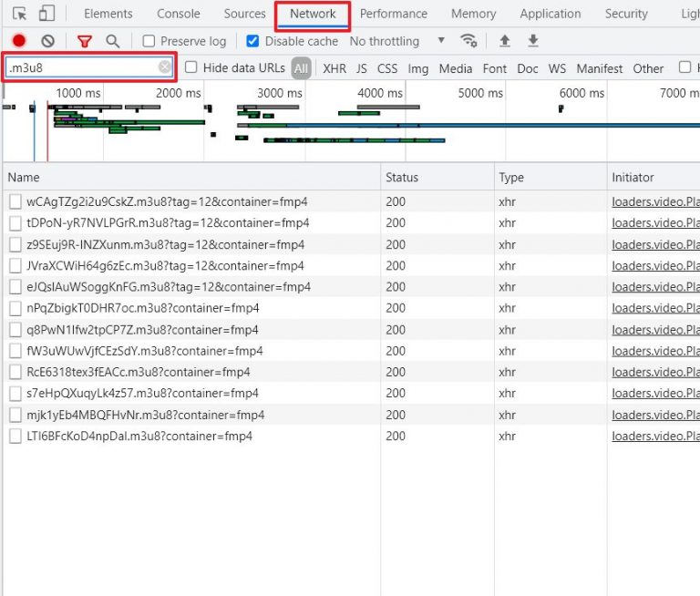Click the export HAR download icon
700x596 pixels.
(533, 41)
